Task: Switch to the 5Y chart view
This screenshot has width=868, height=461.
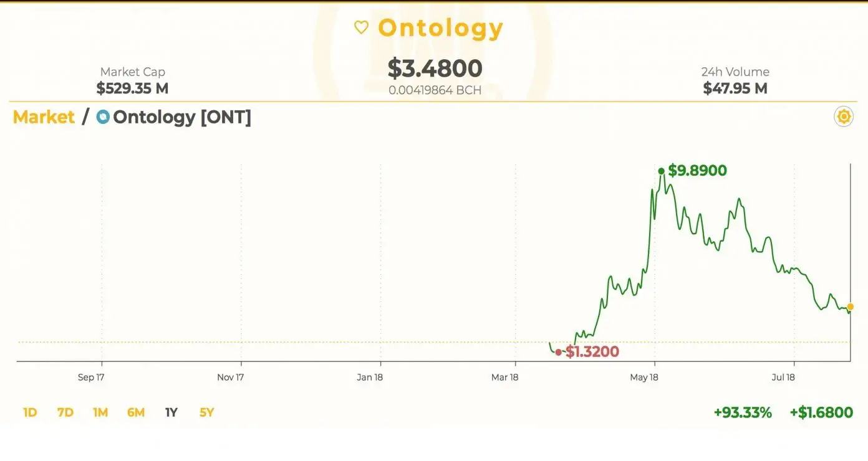Action: 207,412
